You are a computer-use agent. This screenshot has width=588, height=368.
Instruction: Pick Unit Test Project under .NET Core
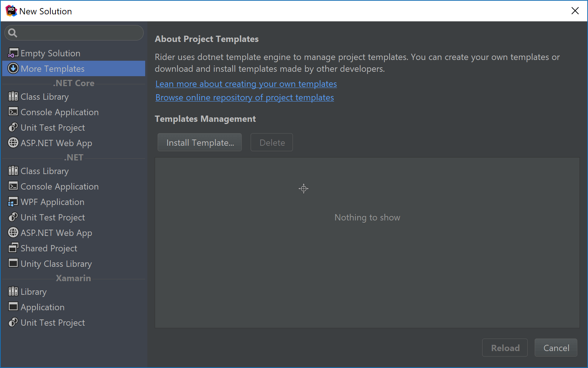tap(73, 127)
